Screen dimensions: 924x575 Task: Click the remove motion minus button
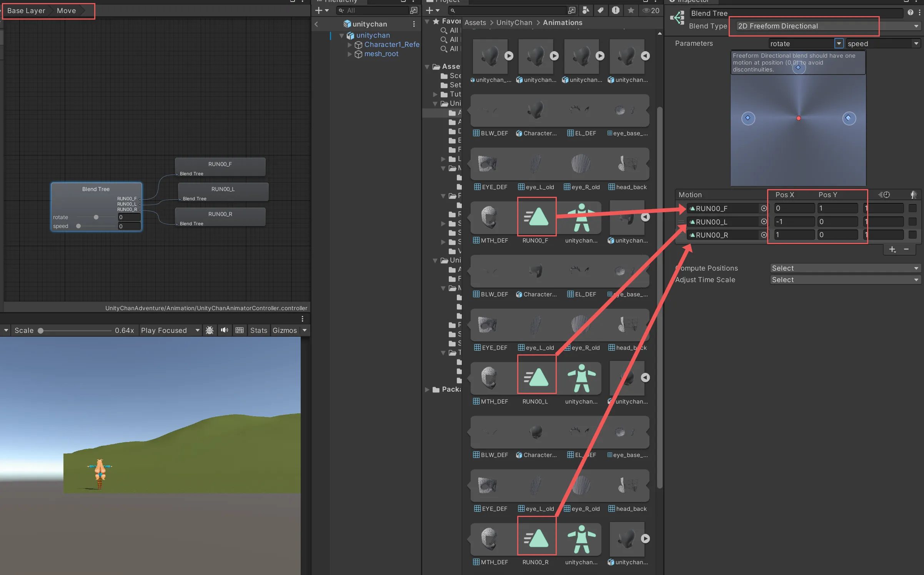pos(906,249)
